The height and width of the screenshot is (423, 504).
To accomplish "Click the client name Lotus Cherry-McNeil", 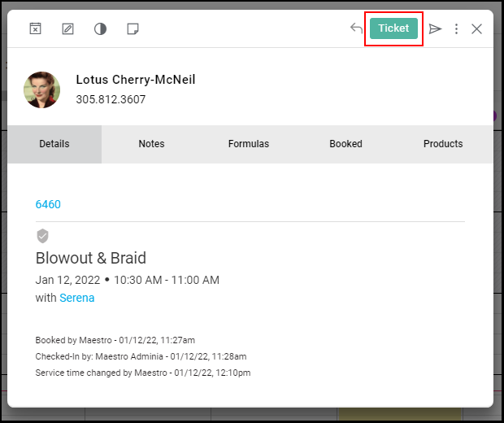I will click(x=135, y=80).
